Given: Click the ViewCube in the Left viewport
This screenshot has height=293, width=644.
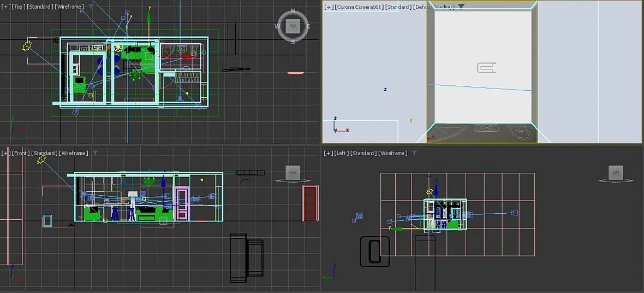Looking at the screenshot, I should (x=616, y=173).
